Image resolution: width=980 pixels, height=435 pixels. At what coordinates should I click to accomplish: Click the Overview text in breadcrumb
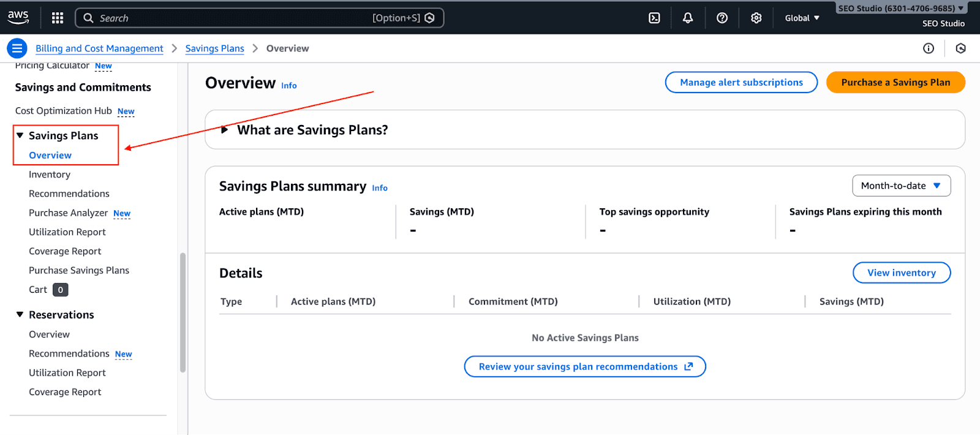pos(287,48)
